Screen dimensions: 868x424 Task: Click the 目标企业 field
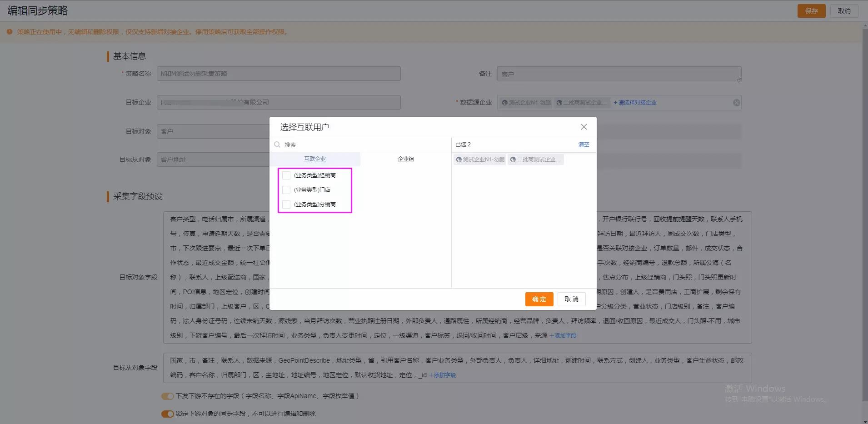click(279, 102)
